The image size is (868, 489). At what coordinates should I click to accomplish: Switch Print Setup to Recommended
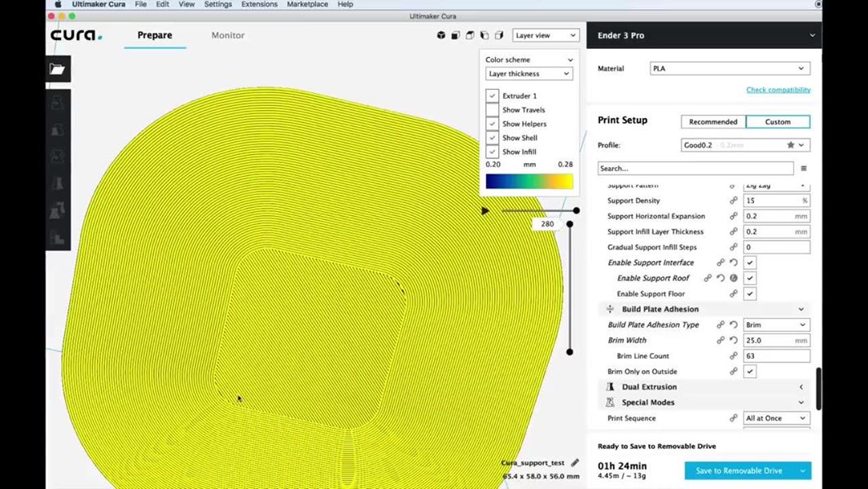(713, 121)
